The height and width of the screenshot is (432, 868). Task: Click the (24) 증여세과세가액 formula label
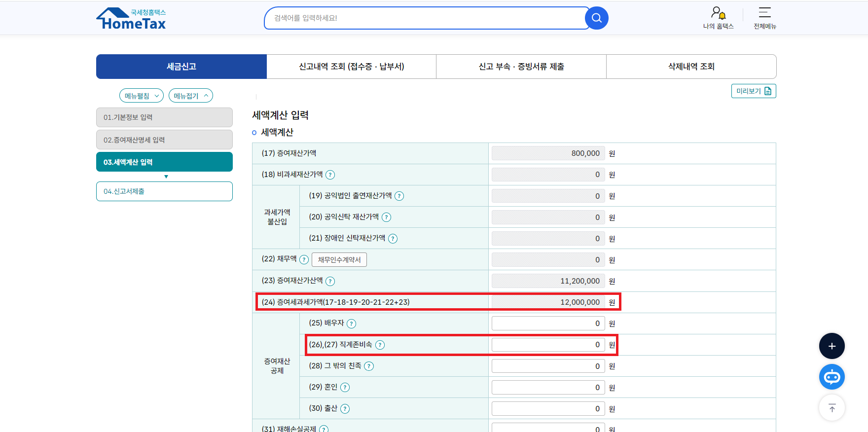pos(335,302)
